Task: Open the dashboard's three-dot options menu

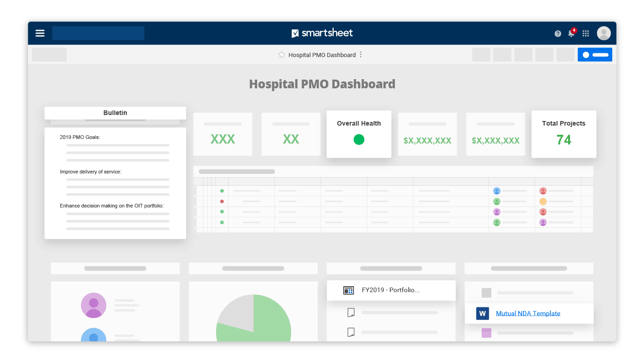Action: pos(361,55)
